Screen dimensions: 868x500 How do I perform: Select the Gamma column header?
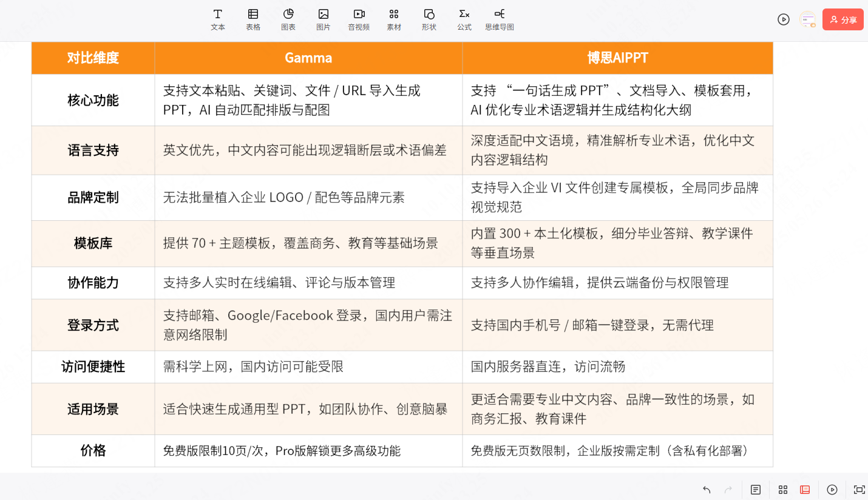coord(308,58)
